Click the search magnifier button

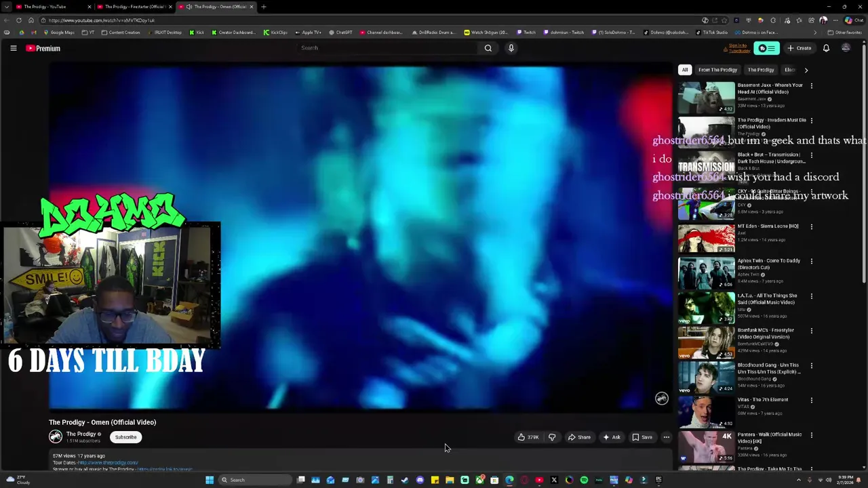488,48
